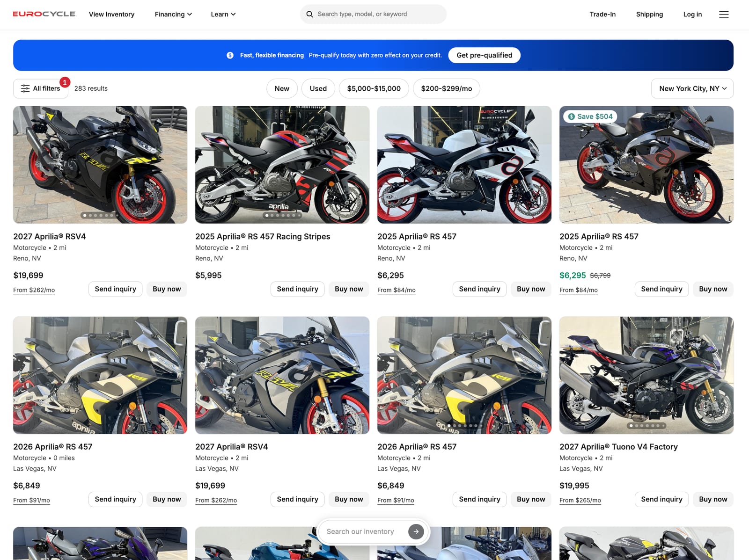Click From $84/mo link under $6,295 white RS 457
The height and width of the screenshot is (560, 749).
(397, 290)
